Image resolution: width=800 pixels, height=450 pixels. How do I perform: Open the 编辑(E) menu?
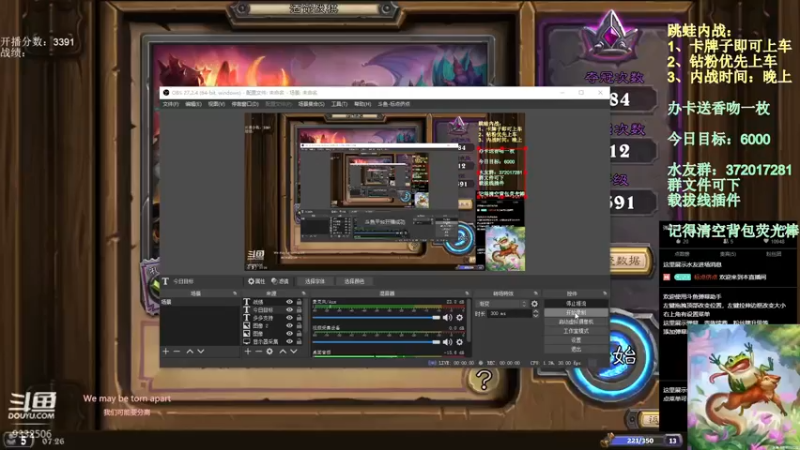coord(193,104)
